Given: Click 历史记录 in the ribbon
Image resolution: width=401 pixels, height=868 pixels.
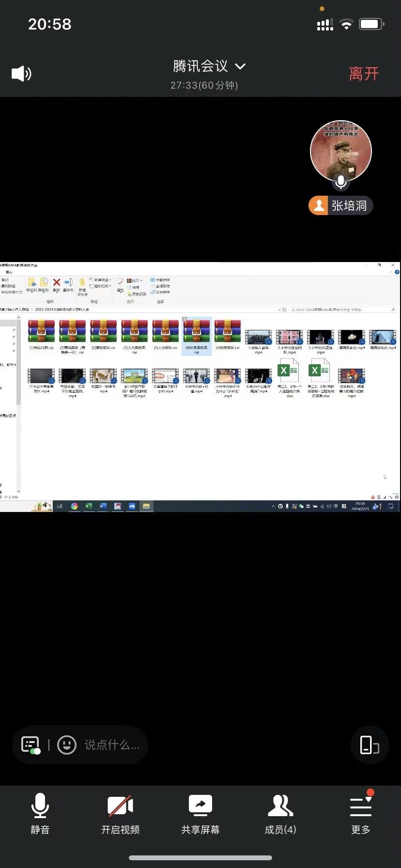Looking at the screenshot, I should tap(137, 294).
